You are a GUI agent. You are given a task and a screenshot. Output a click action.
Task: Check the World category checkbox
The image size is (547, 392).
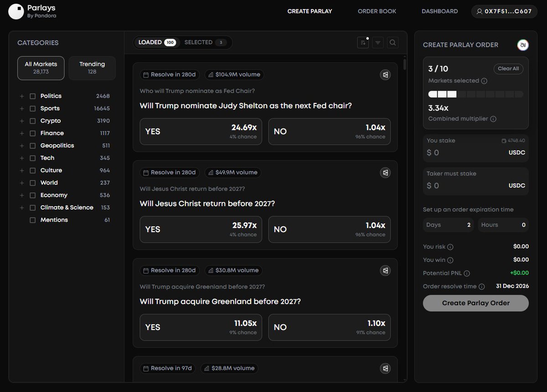pyautogui.click(x=32, y=183)
